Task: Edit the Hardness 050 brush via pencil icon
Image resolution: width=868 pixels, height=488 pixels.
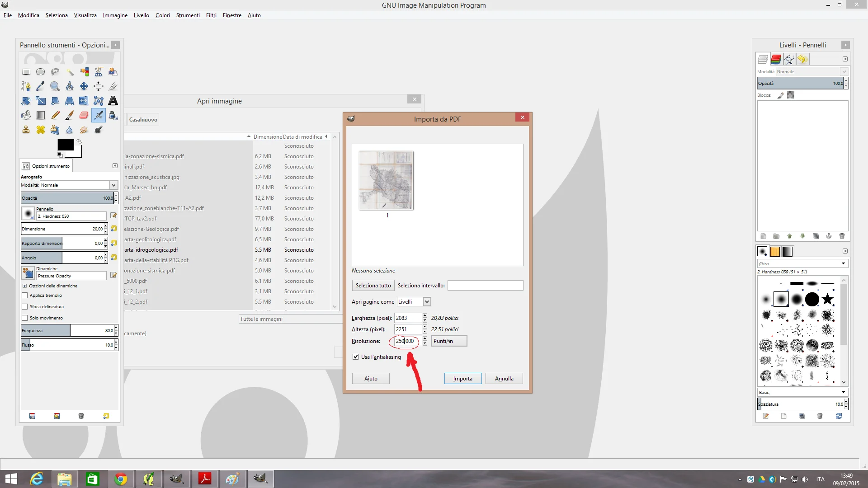Action: click(x=113, y=216)
